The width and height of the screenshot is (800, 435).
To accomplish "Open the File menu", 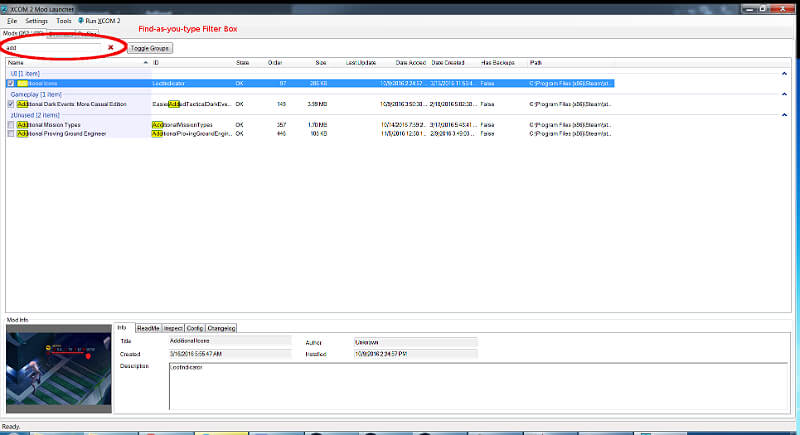I will pos(12,20).
